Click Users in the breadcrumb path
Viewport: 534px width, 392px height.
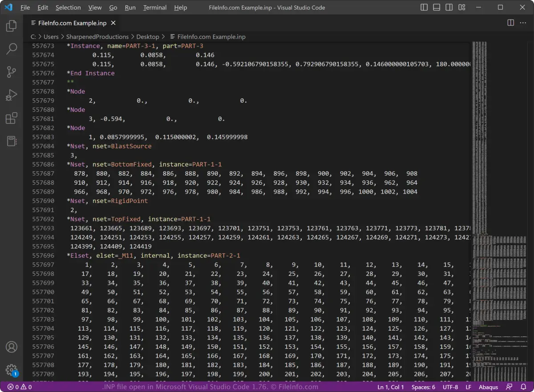click(51, 37)
